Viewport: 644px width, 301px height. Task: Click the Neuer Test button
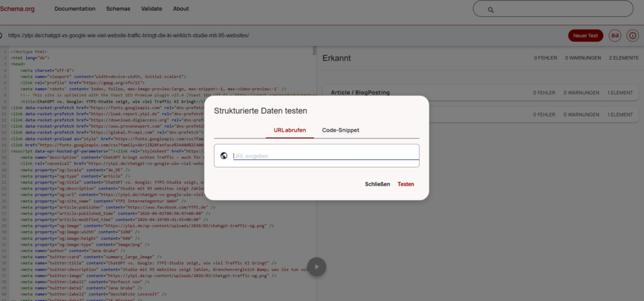586,36
